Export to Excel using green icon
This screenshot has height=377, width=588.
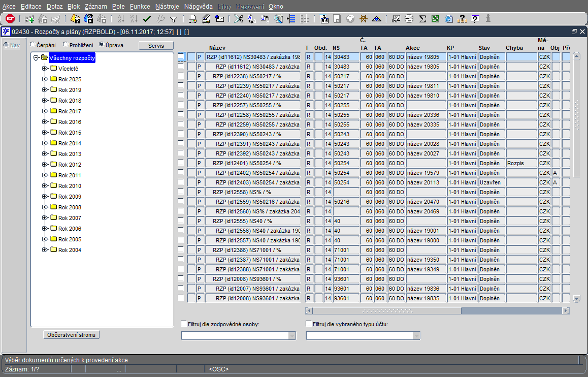pos(435,19)
